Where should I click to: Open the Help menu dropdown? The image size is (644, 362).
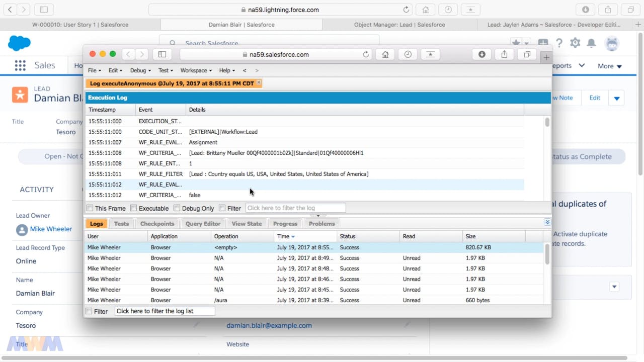[x=227, y=70]
